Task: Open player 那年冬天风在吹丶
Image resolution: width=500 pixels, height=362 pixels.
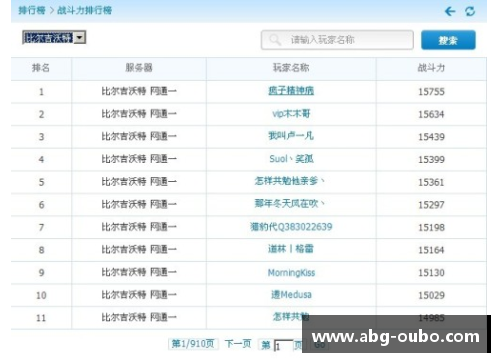Action: pos(289,203)
